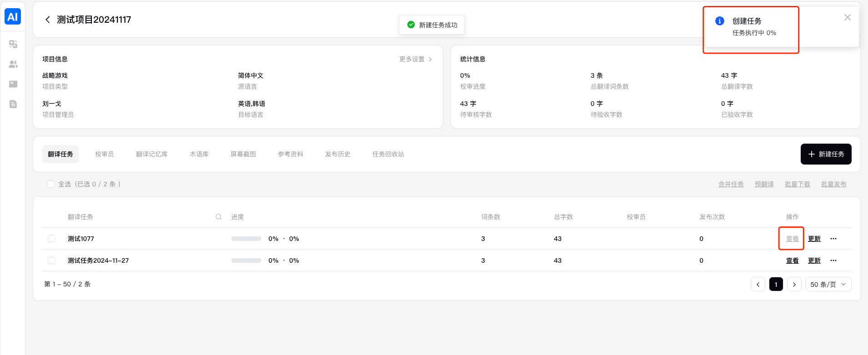Switch to the 术语库 tab

coord(199,154)
